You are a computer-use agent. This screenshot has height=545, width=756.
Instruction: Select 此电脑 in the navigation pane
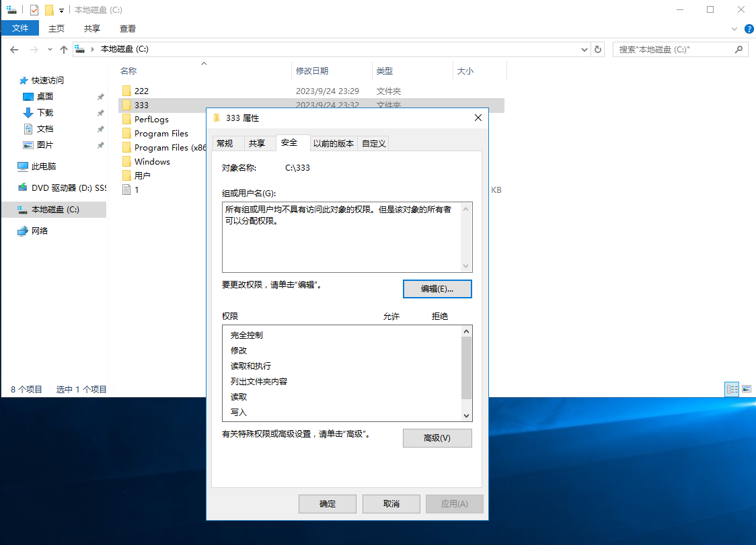(x=44, y=167)
